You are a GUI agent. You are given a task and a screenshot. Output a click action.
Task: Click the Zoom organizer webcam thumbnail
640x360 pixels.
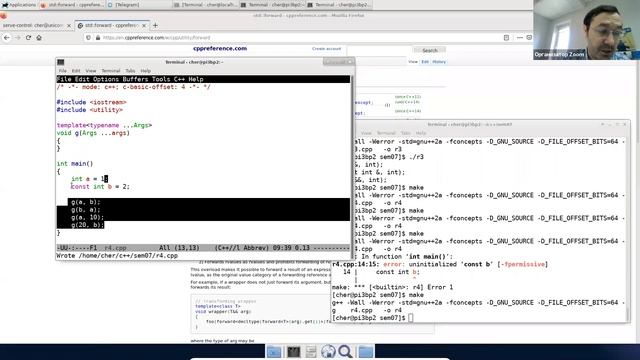point(587,30)
